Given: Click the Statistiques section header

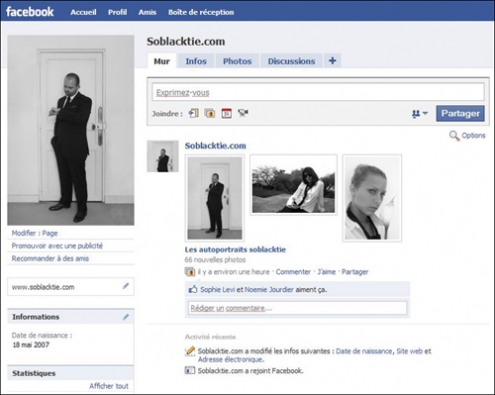Looking at the screenshot, I should point(71,373).
